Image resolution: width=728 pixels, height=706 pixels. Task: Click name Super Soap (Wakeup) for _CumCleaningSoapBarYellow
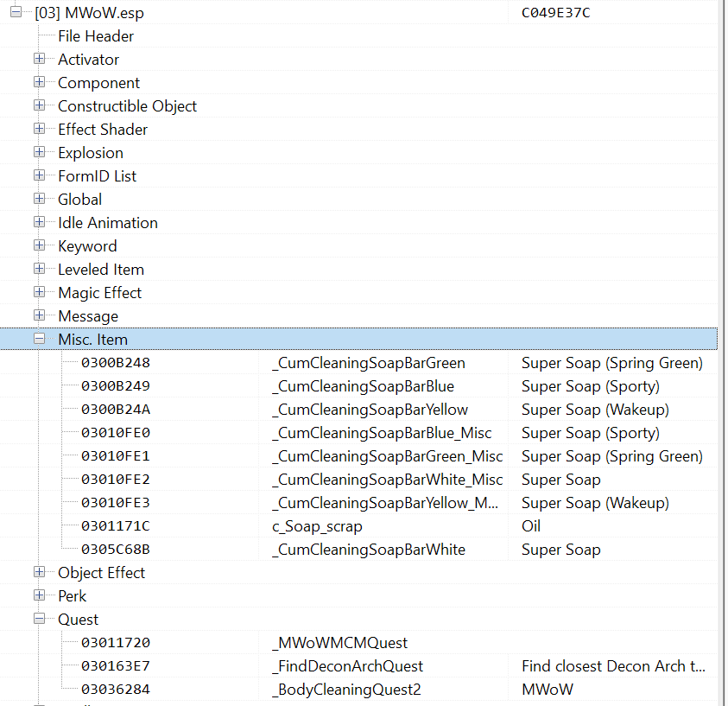pyautogui.click(x=595, y=410)
